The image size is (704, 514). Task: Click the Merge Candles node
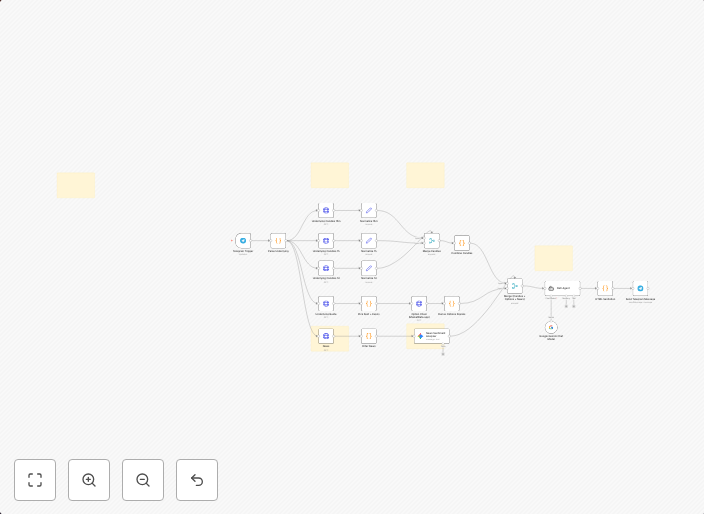point(432,241)
